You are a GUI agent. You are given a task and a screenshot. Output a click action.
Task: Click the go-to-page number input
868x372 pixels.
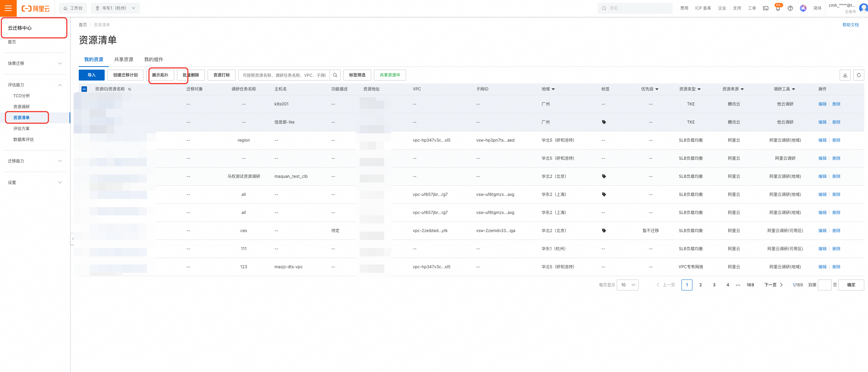[824, 285]
